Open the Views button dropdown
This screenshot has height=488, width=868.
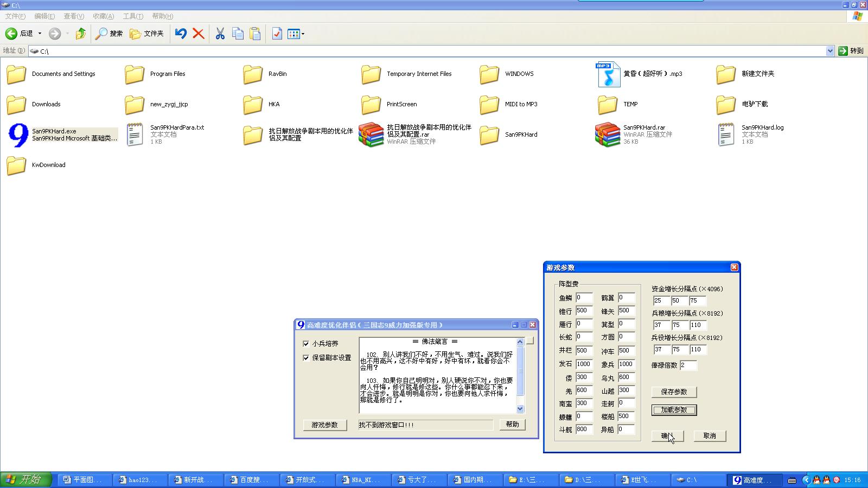click(303, 34)
